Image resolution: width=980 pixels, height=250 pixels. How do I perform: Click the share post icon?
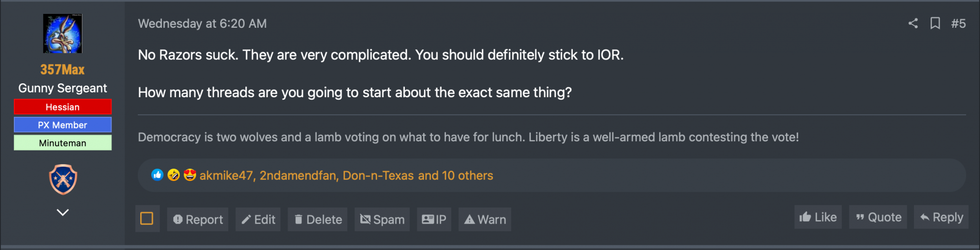click(913, 23)
